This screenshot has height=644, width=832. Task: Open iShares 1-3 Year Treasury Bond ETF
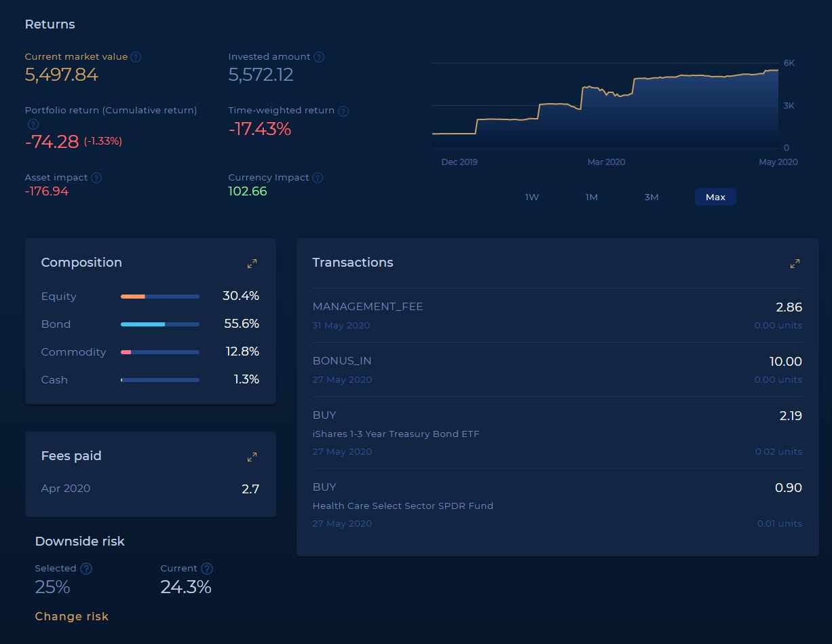(396, 434)
